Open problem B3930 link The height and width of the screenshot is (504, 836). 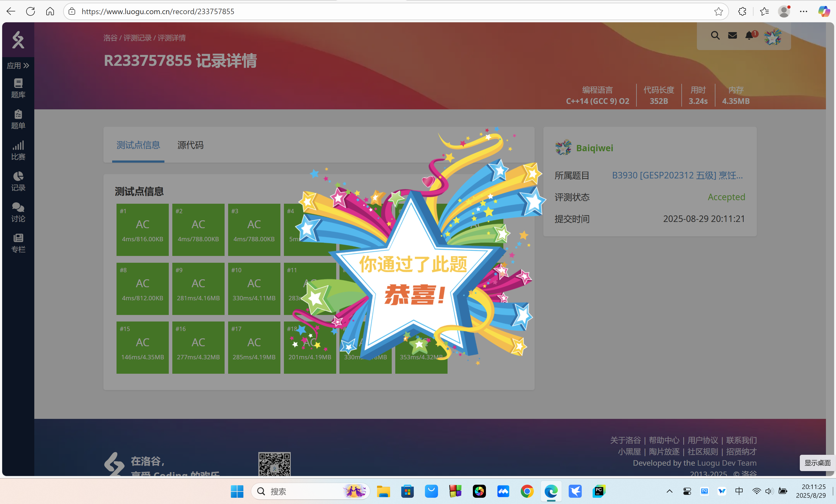click(677, 175)
